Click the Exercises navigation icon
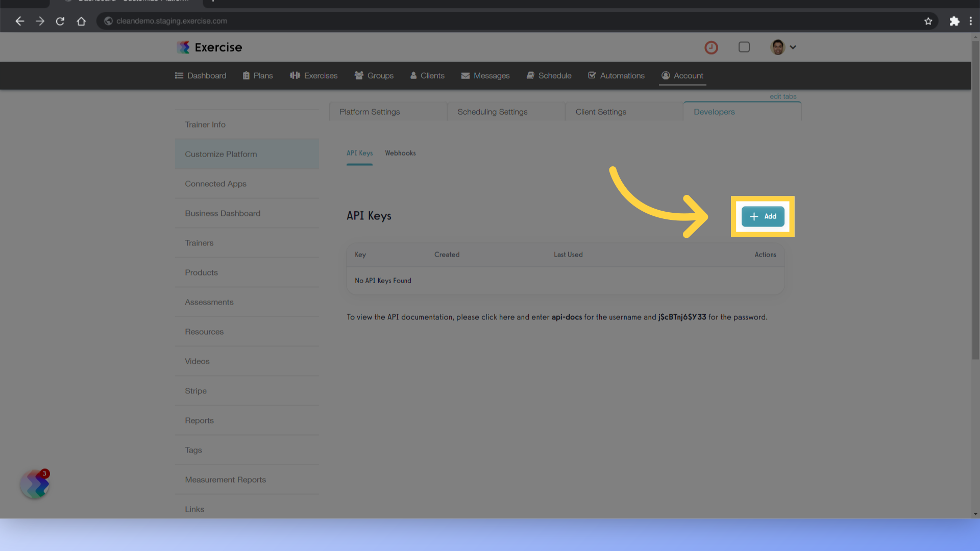Image resolution: width=980 pixels, height=551 pixels. pyautogui.click(x=295, y=76)
